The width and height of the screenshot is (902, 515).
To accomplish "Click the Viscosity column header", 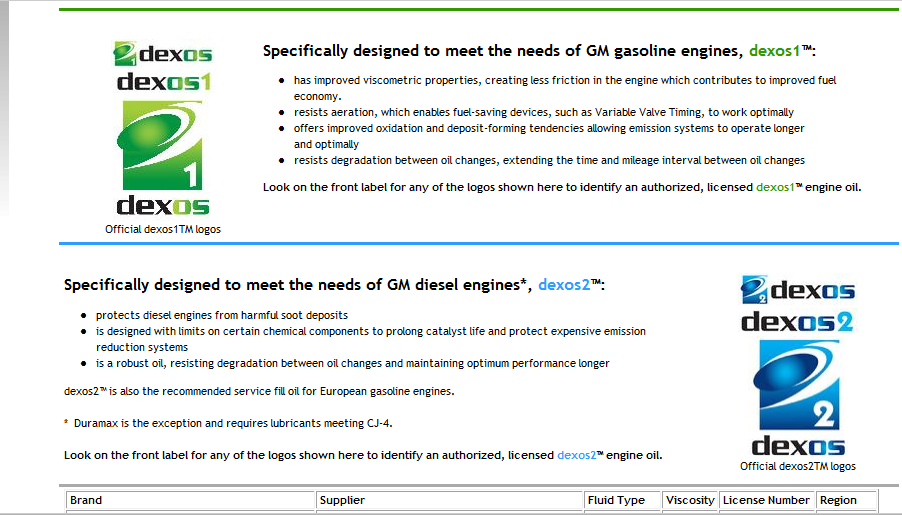I will click(690, 501).
